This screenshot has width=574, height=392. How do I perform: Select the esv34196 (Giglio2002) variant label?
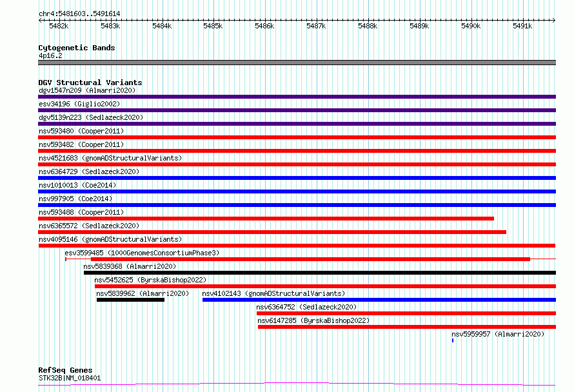pyautogui.click(x=79, y=104)
